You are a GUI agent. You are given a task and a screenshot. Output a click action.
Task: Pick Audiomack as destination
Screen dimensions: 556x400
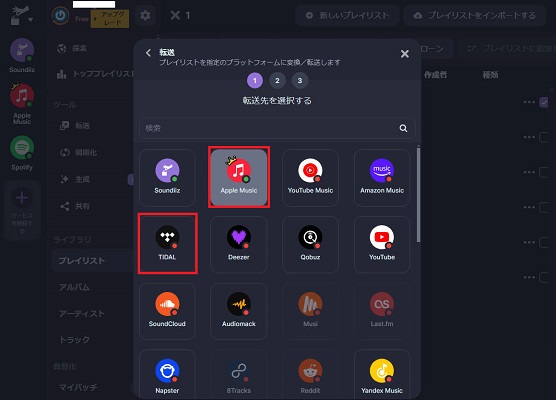click(x=239, y=311)
